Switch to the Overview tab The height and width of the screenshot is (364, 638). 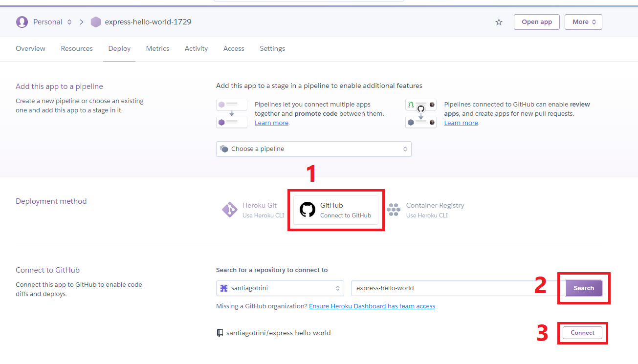pyautogui.click(x=30, y=48)
